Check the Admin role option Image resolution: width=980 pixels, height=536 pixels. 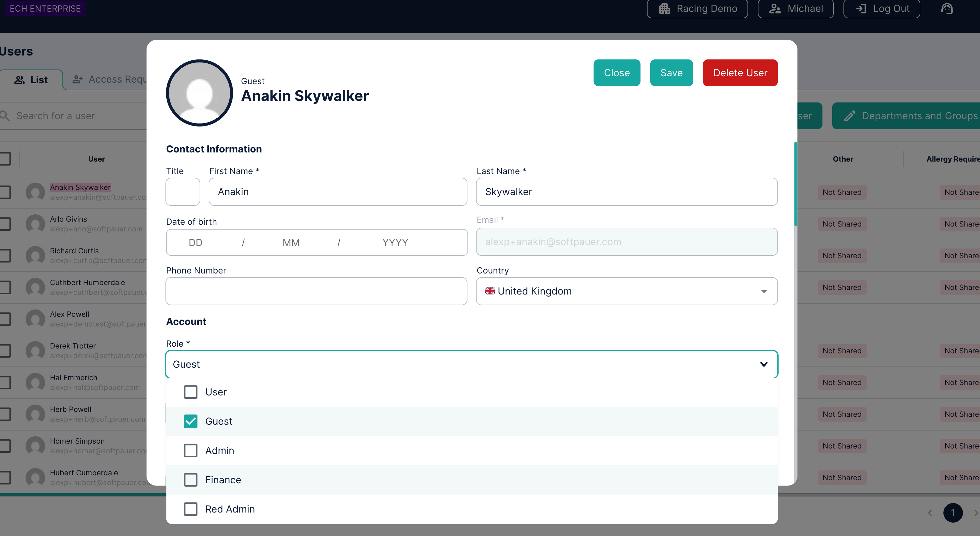tap(190, 450)
